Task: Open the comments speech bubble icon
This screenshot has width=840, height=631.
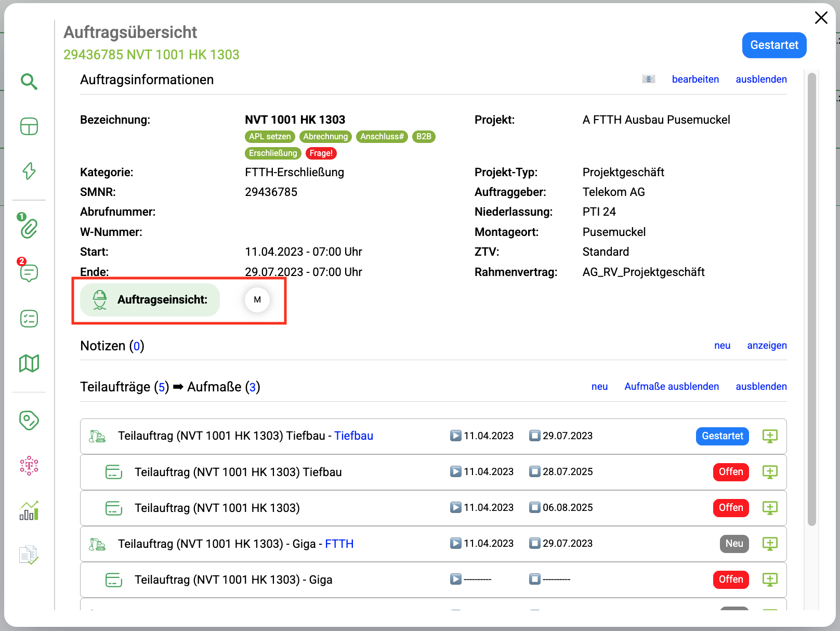Action: point(29,273)
